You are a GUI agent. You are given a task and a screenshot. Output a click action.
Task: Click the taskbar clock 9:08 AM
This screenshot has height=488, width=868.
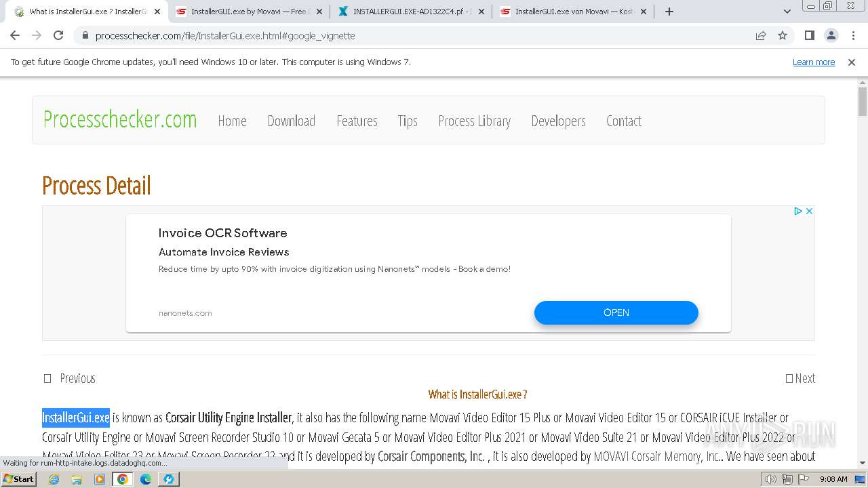pos(833,479)
